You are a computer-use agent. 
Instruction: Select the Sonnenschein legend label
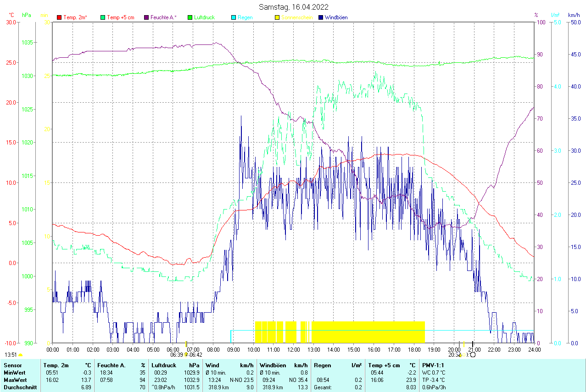(x=297, y=17)
